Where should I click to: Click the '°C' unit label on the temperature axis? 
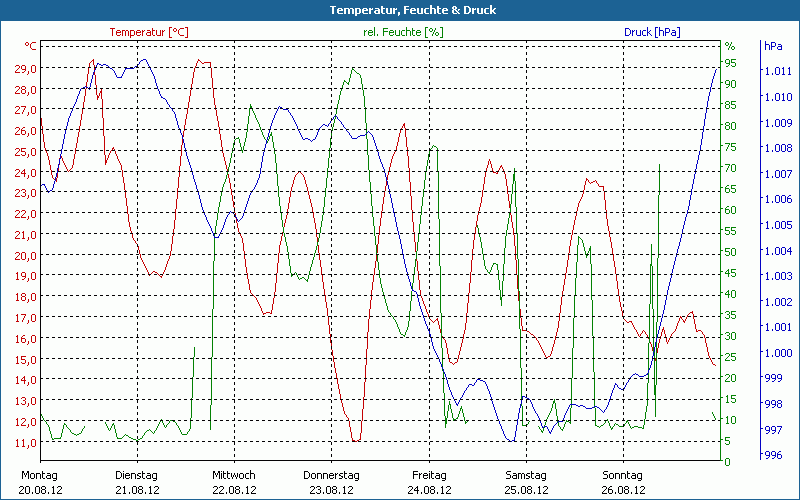pyautogui.click(x=31, y=46)
